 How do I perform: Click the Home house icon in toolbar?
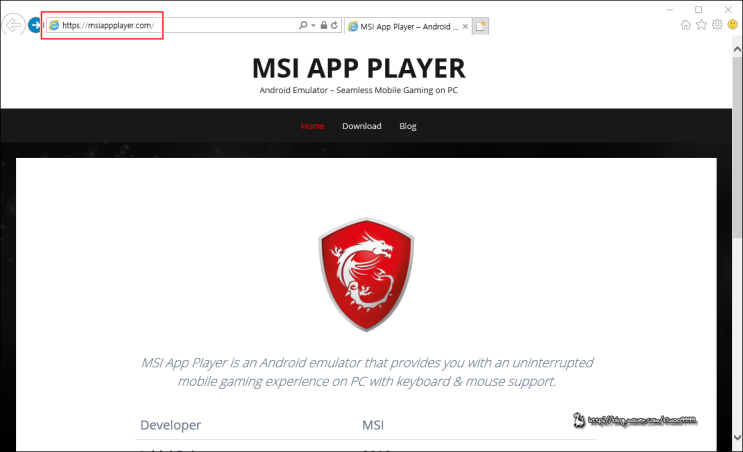click(x=685, y=25)
